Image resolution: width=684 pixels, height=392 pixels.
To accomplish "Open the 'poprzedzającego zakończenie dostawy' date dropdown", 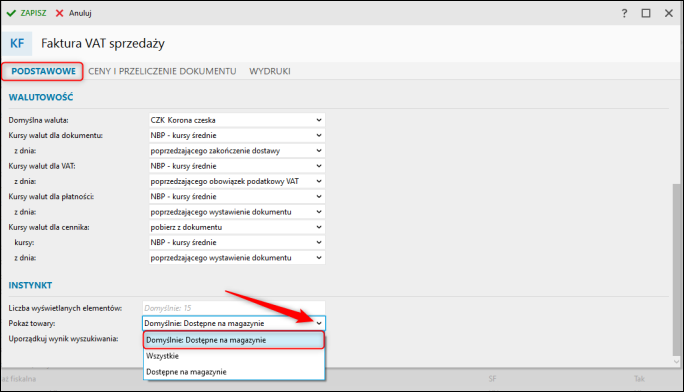I will [x=237, y=150].
